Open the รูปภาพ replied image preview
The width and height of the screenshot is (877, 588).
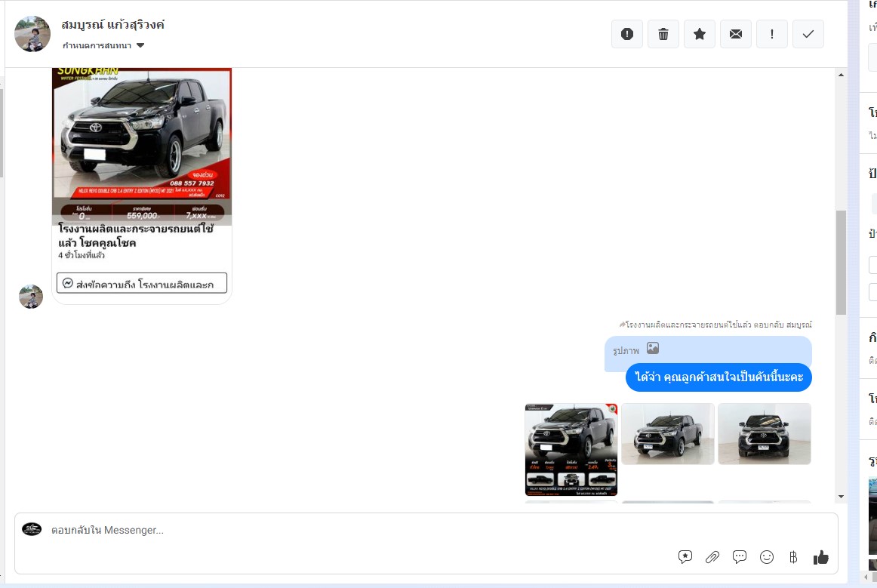[x=707, y=349]
